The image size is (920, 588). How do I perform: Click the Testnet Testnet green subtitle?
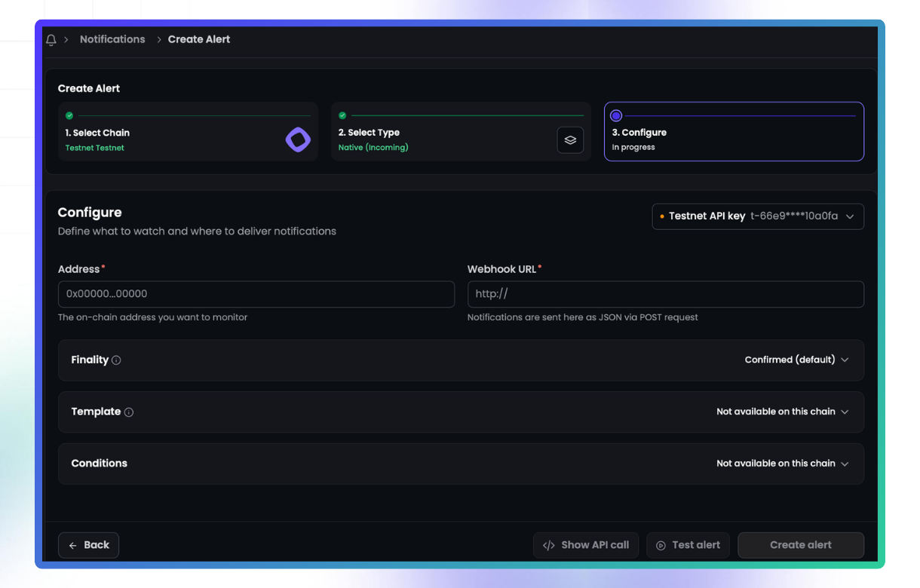(95, 148)
